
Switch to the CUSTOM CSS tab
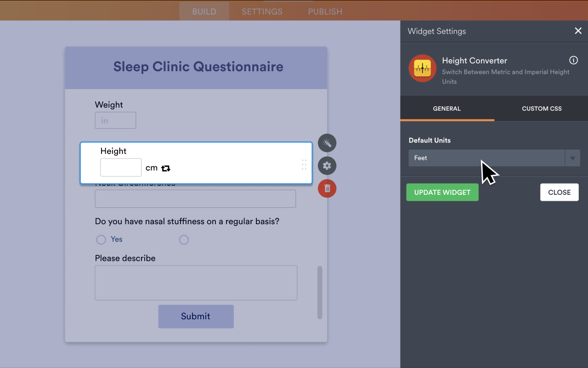pos(541,108)
